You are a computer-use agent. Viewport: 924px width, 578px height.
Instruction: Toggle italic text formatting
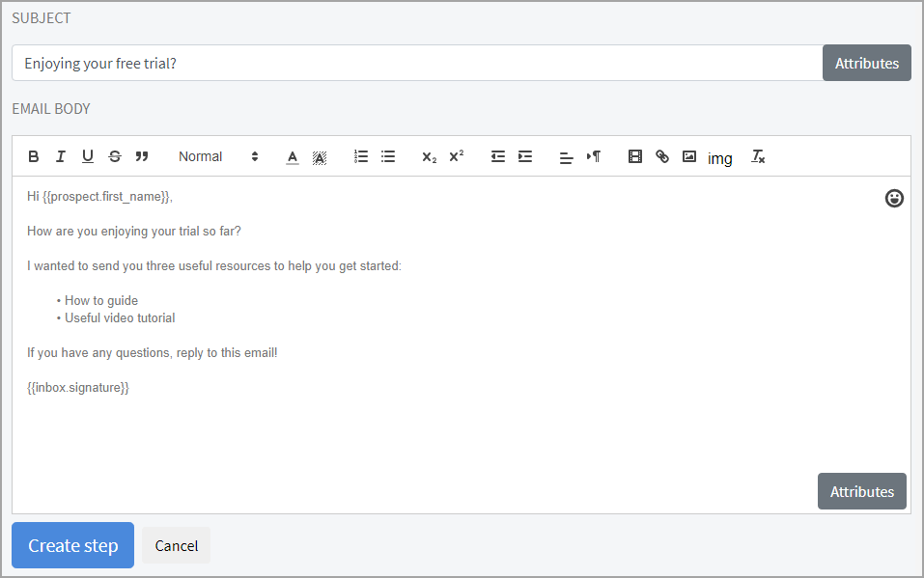(61, 156)
